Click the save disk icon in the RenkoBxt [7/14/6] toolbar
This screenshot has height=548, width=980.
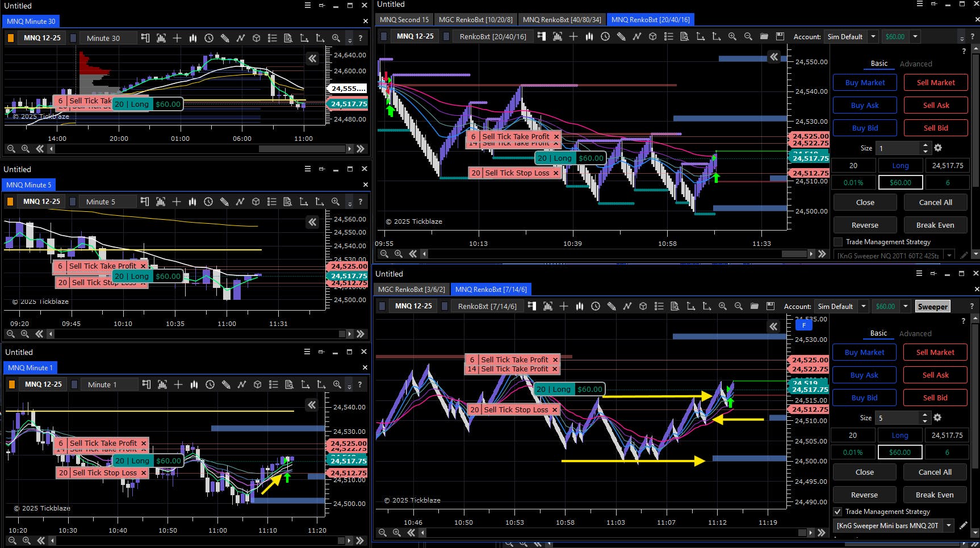(x=770, y=306)
